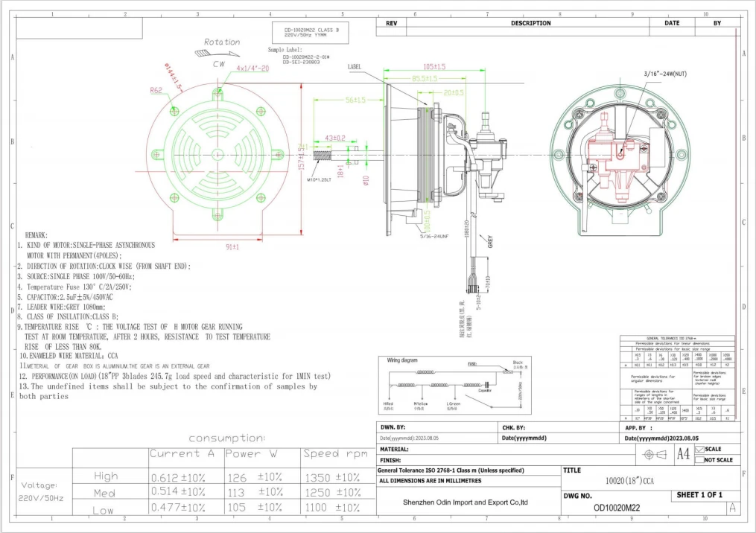
Task: Select the 'R62' radius dimension
Action: point(156,90)
